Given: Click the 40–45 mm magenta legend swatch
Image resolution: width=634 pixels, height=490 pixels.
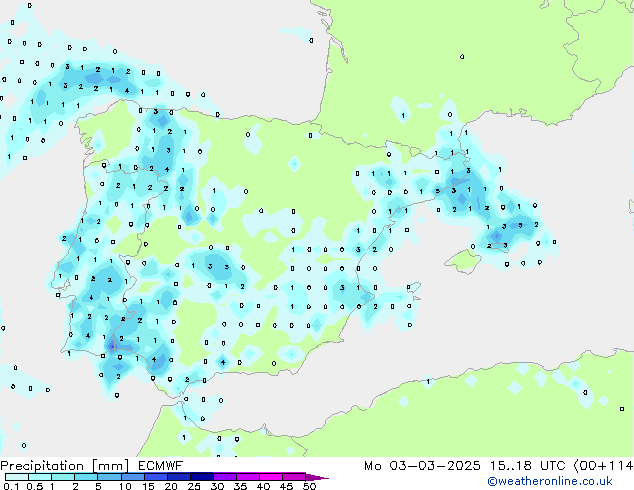Looking at the screenshot, I should (x=271, y=477).
